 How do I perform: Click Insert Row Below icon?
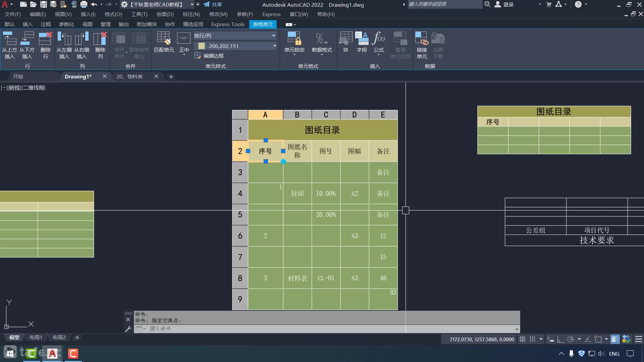tap(27, 39)
